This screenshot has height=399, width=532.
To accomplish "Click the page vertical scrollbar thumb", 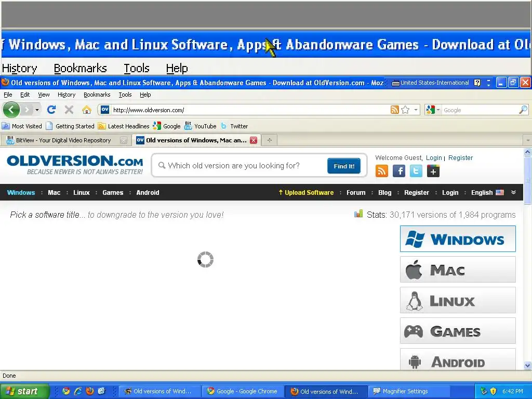I will click(x=528, y=180).
